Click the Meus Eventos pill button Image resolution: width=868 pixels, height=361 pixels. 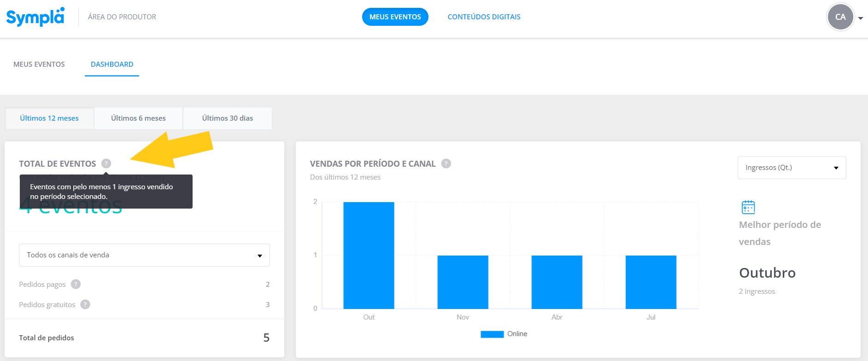[395, 17]
